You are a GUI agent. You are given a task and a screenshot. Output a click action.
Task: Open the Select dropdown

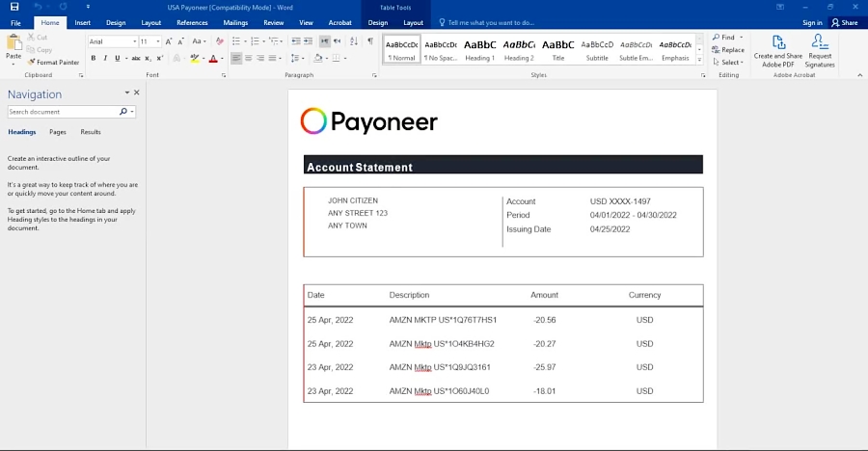(x=728, y=62)
